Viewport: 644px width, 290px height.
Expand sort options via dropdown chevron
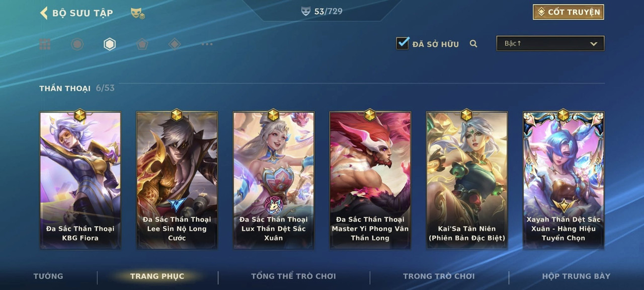click(594, 44)
